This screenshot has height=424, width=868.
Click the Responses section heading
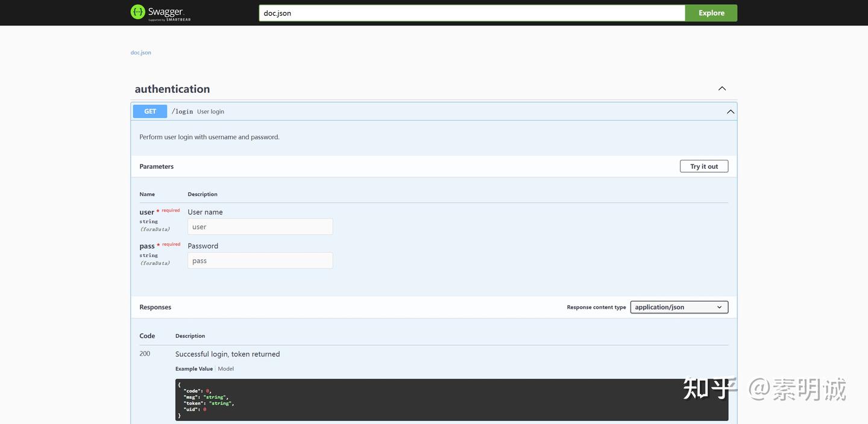[x=156, y=307]
